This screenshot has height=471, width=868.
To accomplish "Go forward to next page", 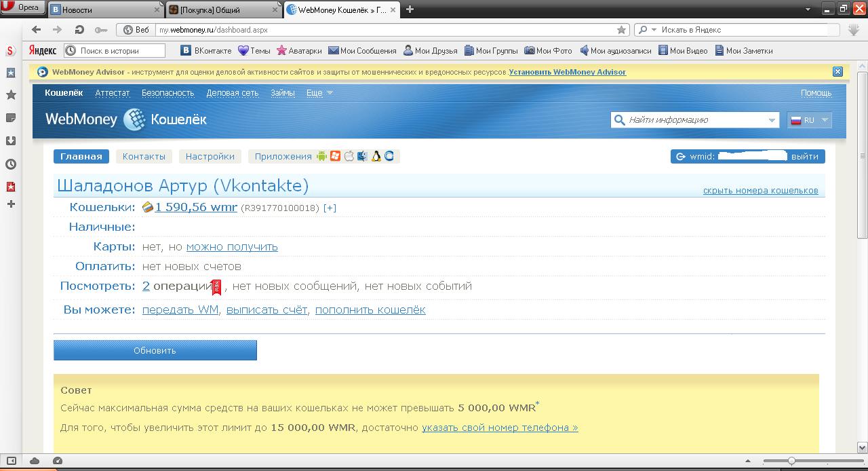I will pos(58,30).
